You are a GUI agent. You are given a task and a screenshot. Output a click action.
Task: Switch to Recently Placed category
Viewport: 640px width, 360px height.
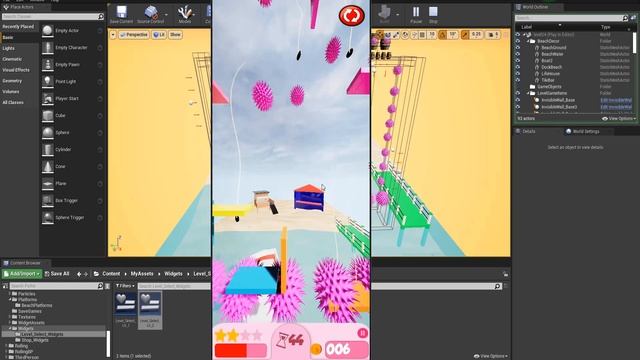tap(18, 27)
